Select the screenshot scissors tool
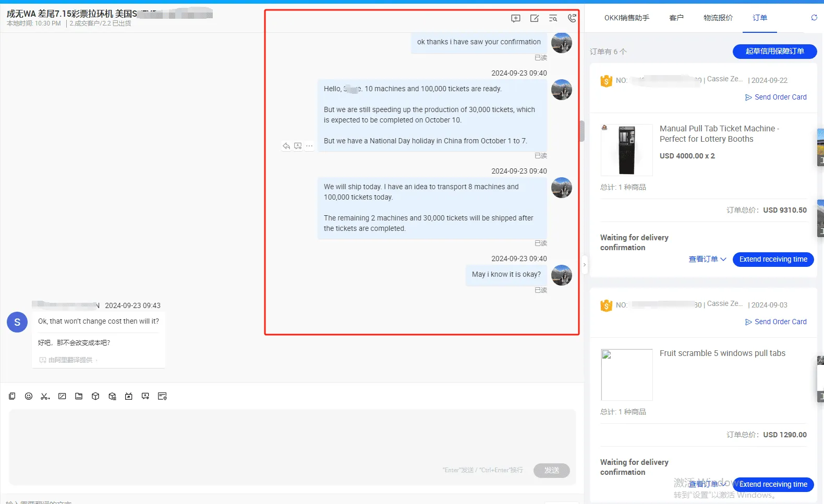Viewport: 824px width, 504px height. [45, 396]
